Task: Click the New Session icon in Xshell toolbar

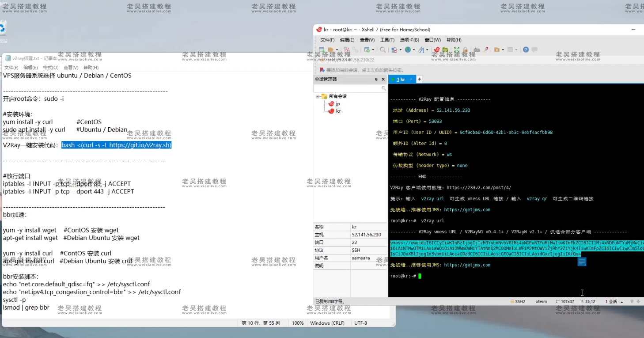Action: 322,50
